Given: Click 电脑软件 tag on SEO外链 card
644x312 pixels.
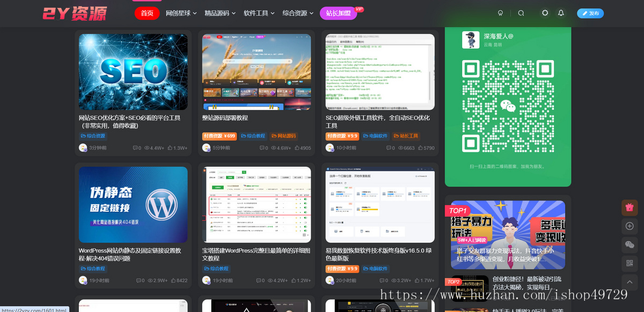Looking at the screenshot, I should pyautogui.click(x=376, y=136).
